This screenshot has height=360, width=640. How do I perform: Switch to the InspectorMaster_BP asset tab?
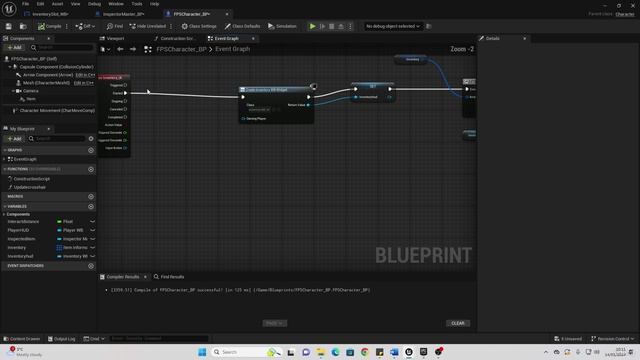123,14
